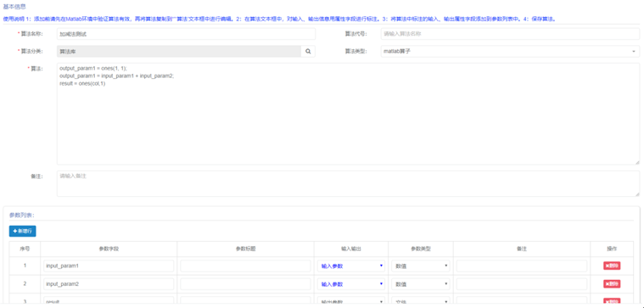
Task: Click the 参数类型 column header
Action: point(421,249)
